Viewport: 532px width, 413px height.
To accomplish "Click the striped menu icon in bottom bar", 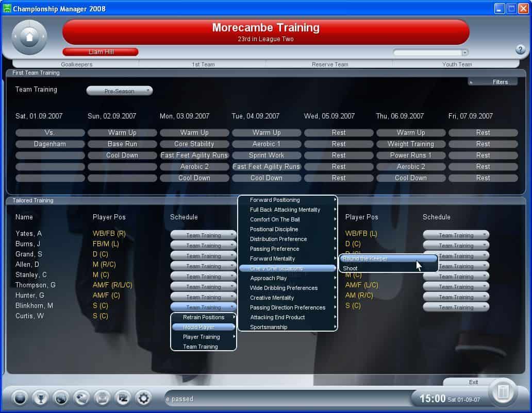I will pyautogui.click(x=20, y=398).
